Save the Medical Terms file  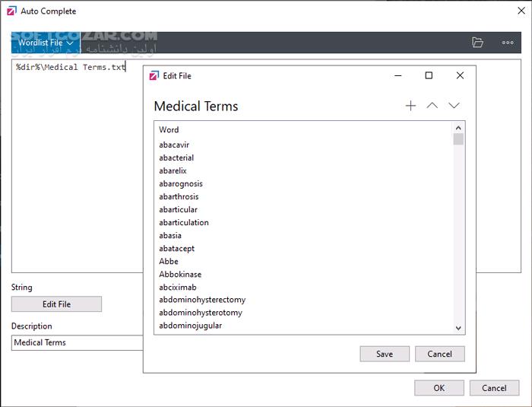[385, 354]
